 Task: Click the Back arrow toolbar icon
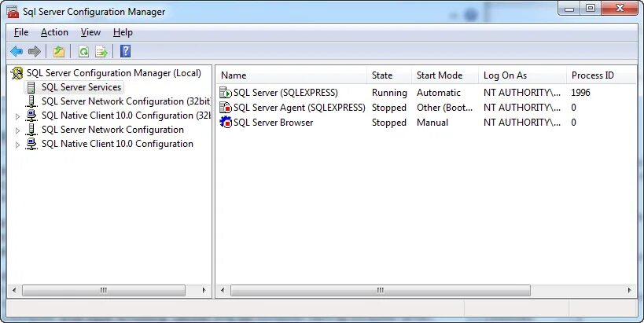17,51
